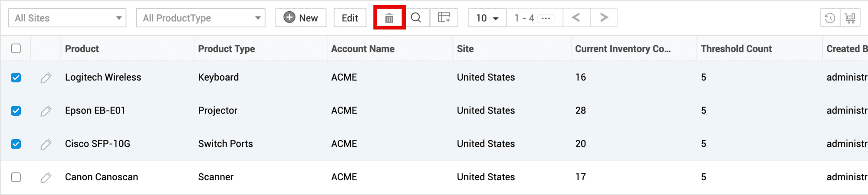Sort by Product column header

coord(82,49)
